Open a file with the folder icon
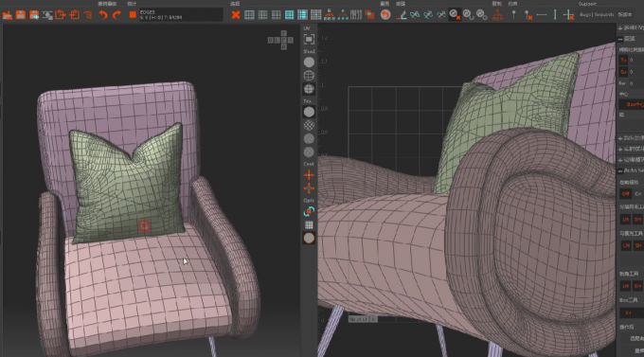This screenshot has height=357, width=644. 7,15
